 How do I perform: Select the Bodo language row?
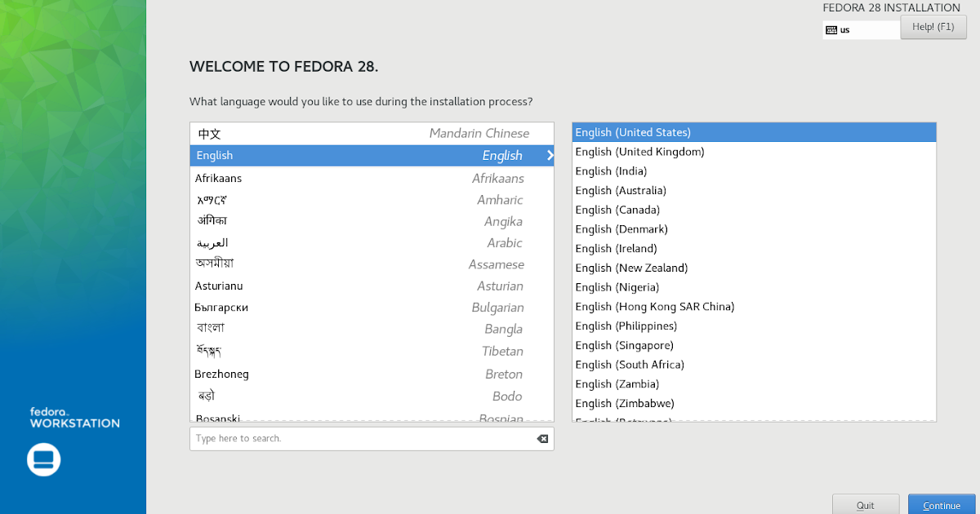[372, 397]
